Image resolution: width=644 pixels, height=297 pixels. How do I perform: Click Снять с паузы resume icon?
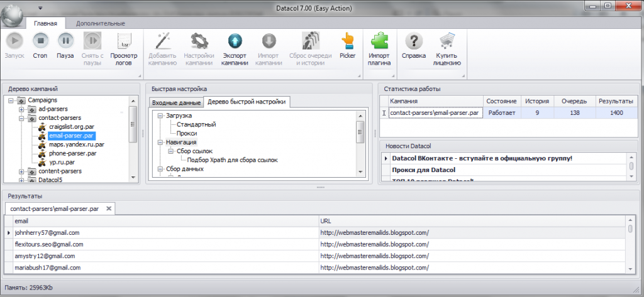coord(92,41)
